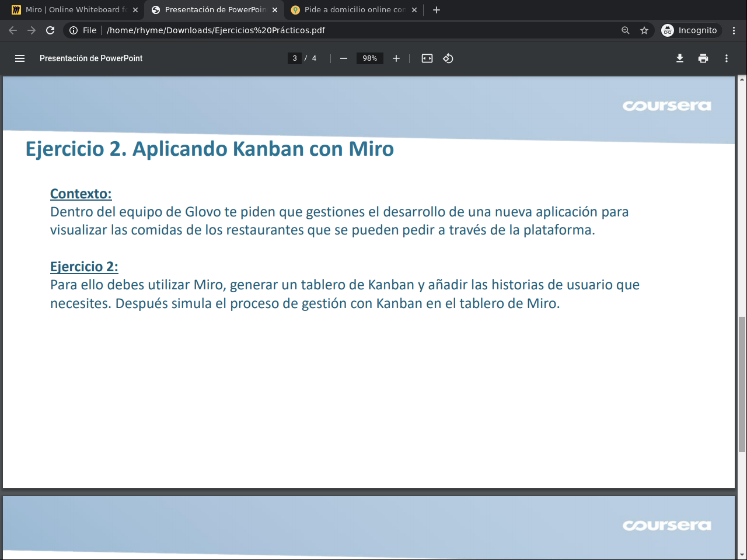Screen dimensions: 747x560
Task: Reload the PDF page
Action: (x=50, y=30)
